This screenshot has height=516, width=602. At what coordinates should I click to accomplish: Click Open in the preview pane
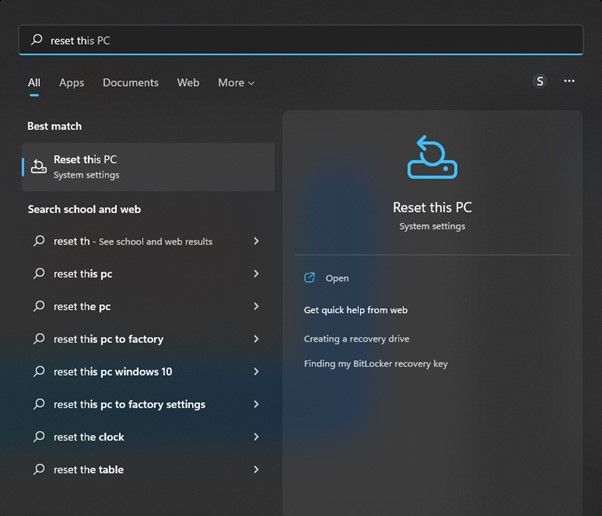pyautogui.click(x=337, y=278)
